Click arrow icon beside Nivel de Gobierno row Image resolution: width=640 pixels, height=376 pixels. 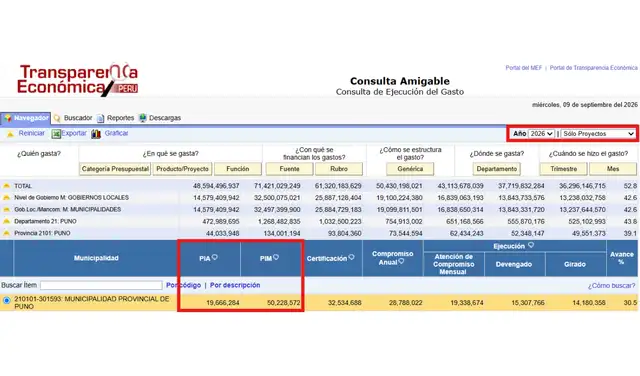[x=7, y=198]
